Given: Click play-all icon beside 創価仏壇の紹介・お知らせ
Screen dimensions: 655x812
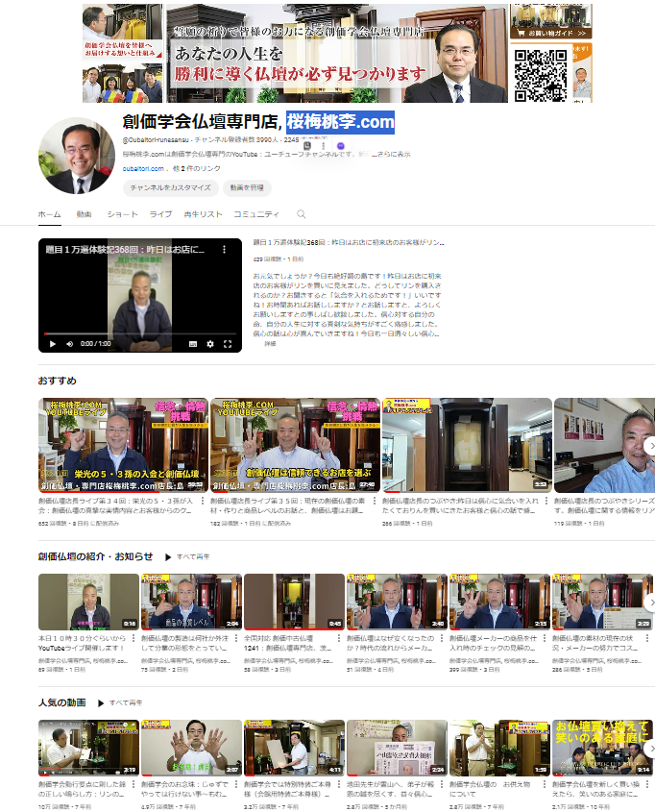Looking at the screenshot, I should click(168, 556).
